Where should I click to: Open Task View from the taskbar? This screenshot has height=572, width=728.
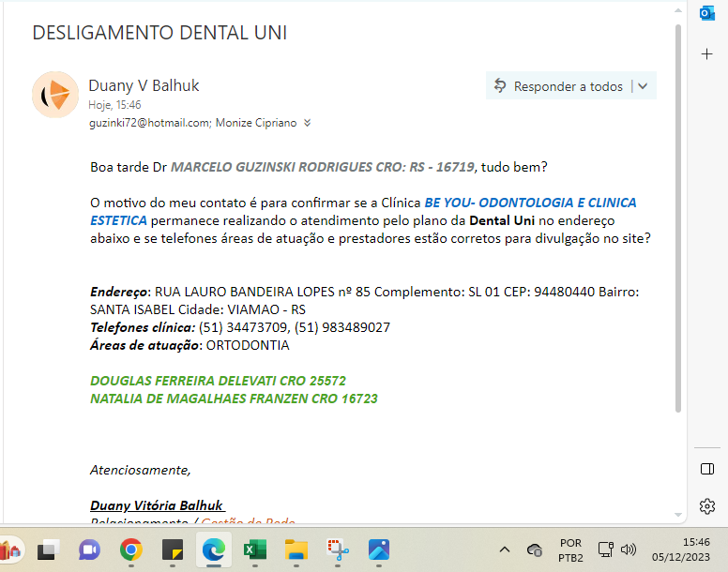tap(49, 549)
